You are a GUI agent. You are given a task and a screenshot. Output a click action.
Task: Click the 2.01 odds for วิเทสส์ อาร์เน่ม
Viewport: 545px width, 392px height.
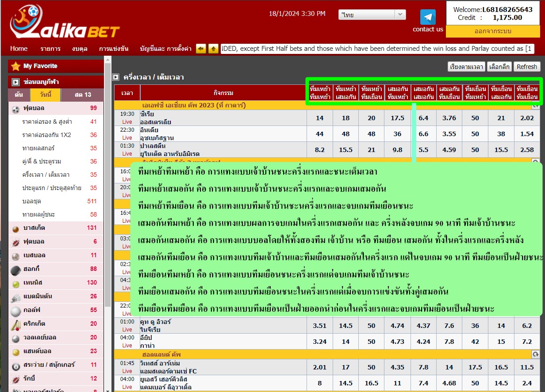pyautogui.click(x=319, y=367)
